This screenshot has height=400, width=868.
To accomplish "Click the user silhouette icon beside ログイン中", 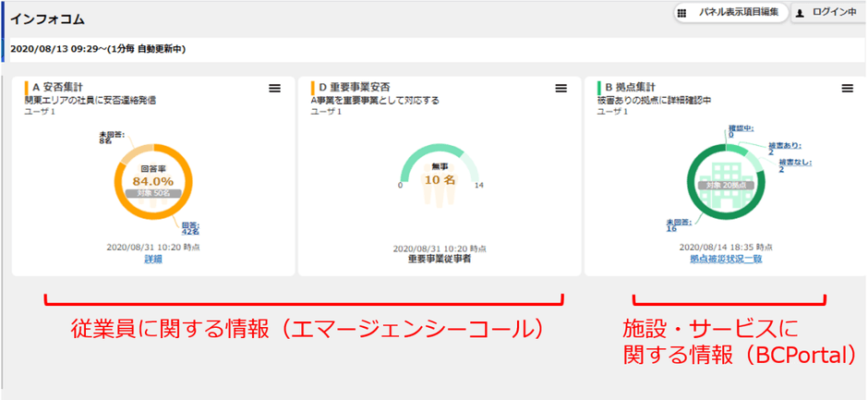I will 800,13.
